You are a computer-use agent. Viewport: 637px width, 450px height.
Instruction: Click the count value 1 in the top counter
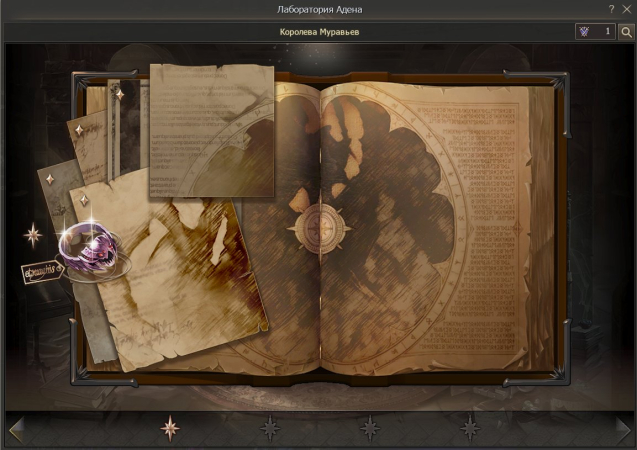(x=608, y=31)
